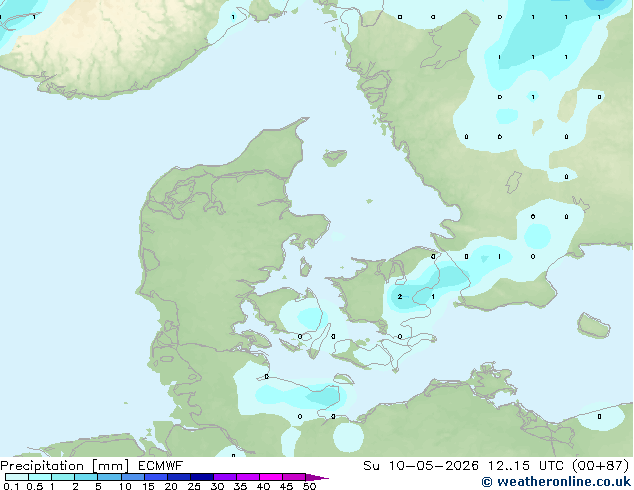Viewport: 634px width, 490px height.
Task: Open the weatheronline.co.uk copyright link
Action: pos(556,482)
